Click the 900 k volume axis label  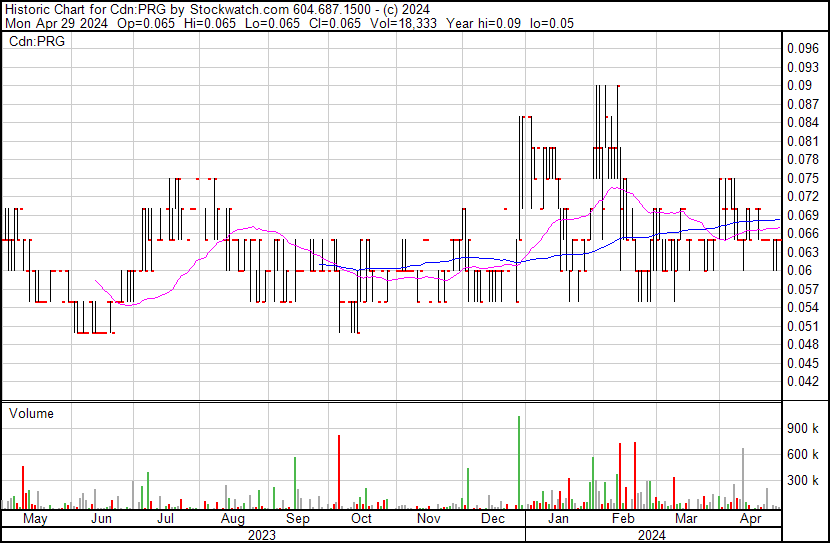tap(802, 428)
